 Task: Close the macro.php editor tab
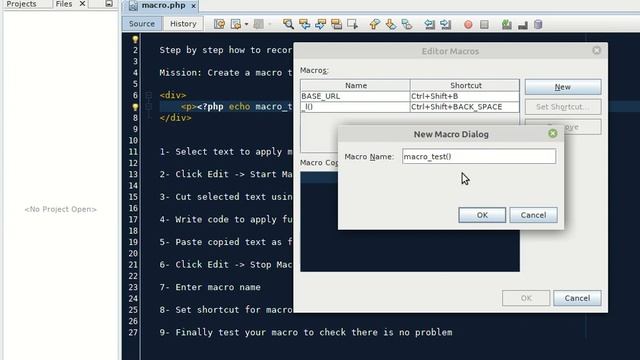(193, 6)
